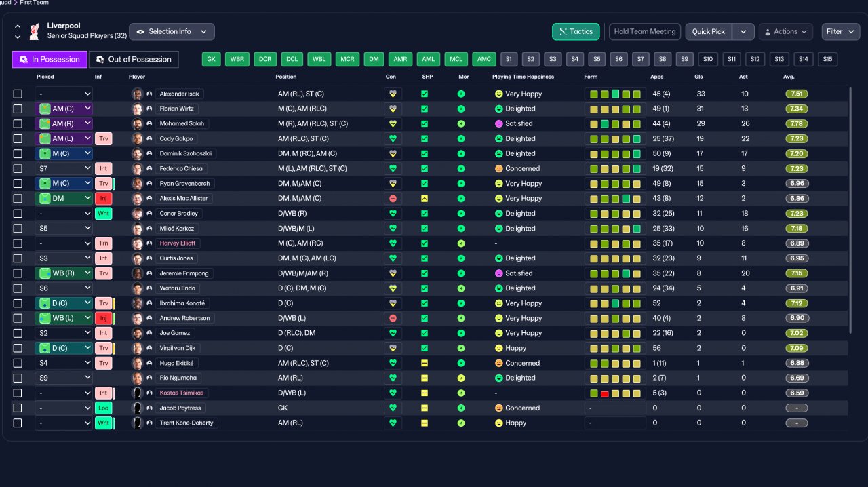This screenshot has height=487, width=868.
Task: Expand the Filter dropdown
Action: click(841, 31)
